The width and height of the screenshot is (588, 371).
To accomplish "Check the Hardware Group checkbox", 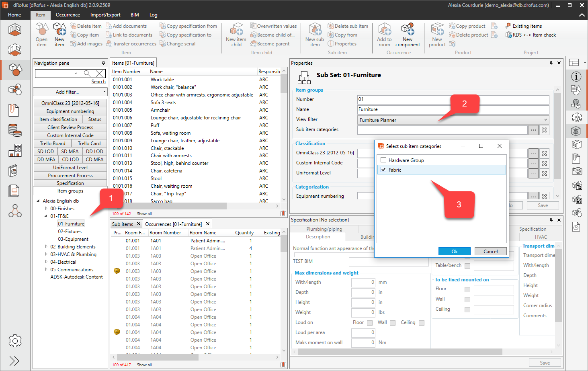I will point(383,160).
